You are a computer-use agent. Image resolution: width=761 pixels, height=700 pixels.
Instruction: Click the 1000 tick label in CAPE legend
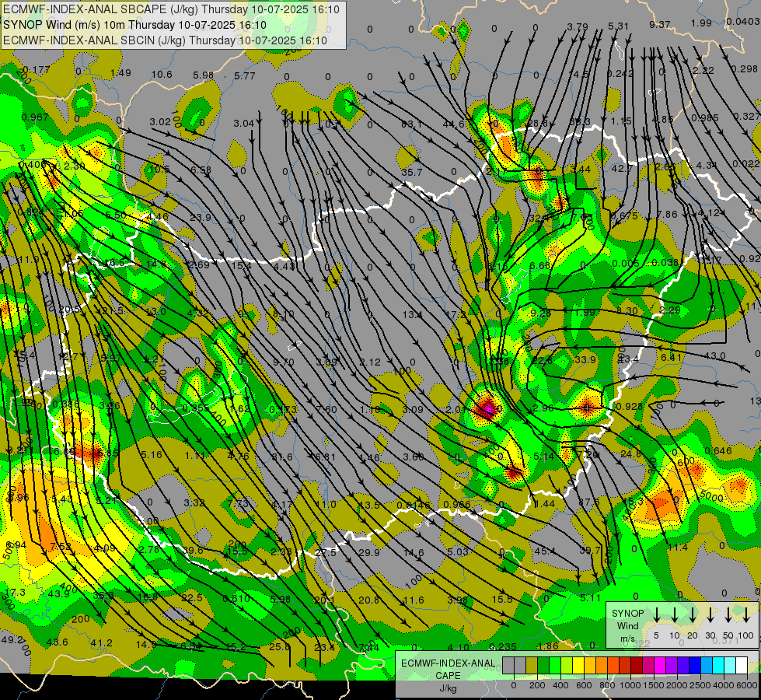[x=630, y=685]
